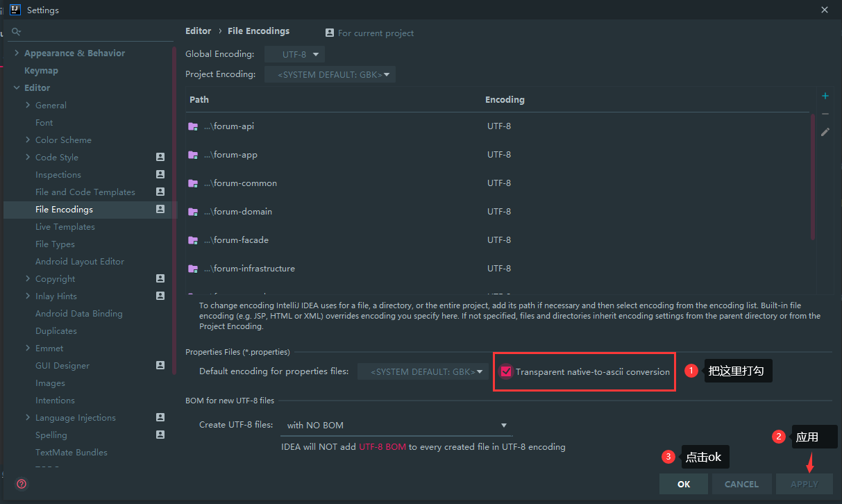Open the help question mark icon

coord(22,484)
